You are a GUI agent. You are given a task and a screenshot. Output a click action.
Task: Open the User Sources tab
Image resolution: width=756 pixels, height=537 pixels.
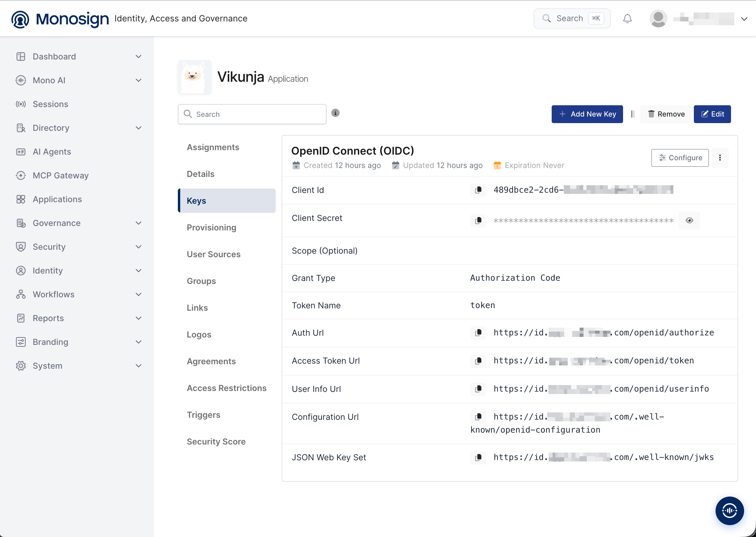[x=227, y=254]
